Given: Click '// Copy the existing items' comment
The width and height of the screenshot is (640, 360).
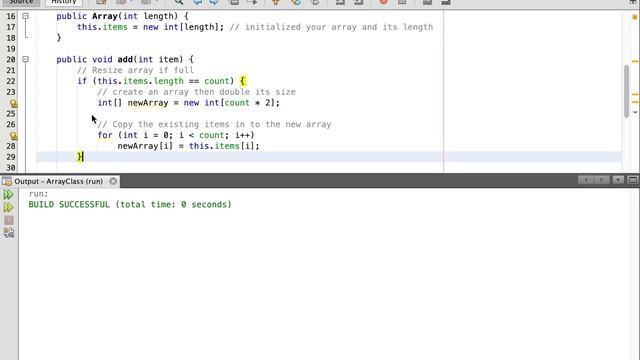Looking at the screenshot, I should tap(214, 124).
